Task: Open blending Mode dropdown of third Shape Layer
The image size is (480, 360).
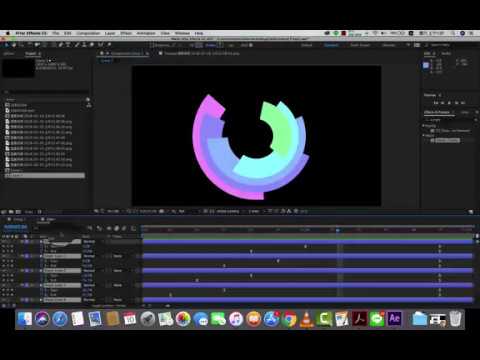Action: tap(89, 271)
